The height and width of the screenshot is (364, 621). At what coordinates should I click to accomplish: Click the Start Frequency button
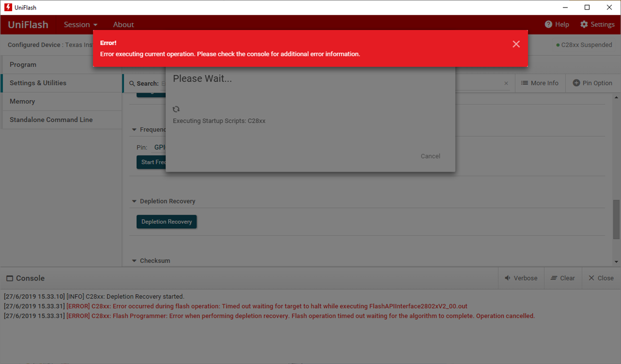coord(151,162)
